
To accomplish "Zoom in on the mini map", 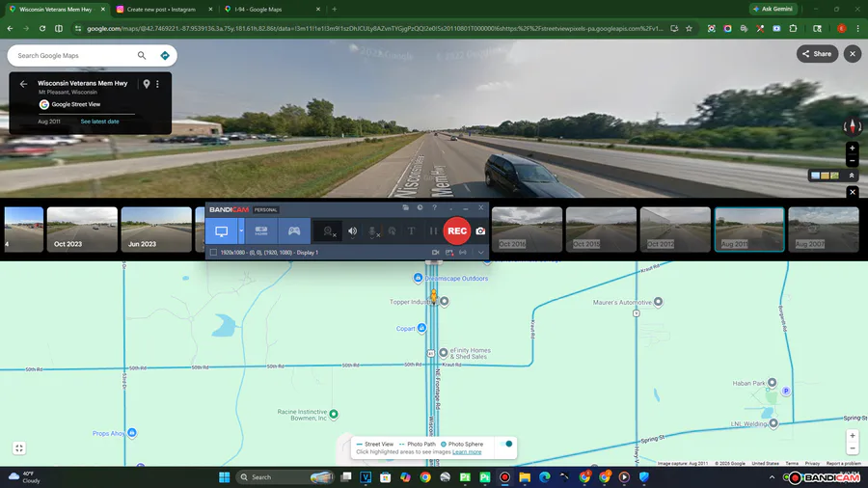I will pos(853,436).
